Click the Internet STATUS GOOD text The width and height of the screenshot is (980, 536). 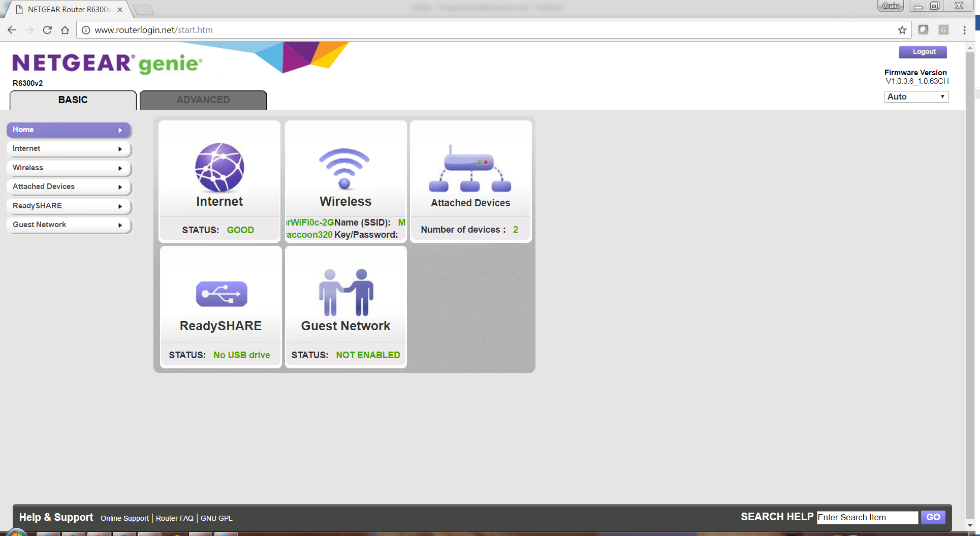(218, 230)
